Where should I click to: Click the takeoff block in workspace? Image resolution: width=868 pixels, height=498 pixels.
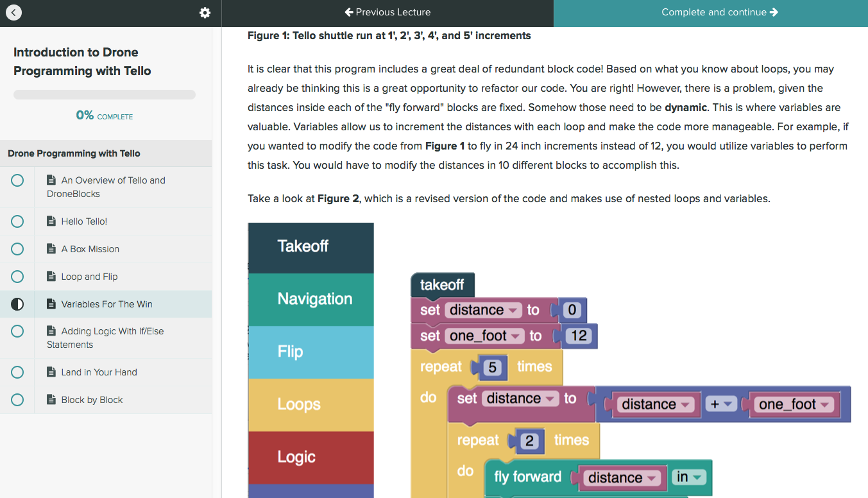click(443, 284)
